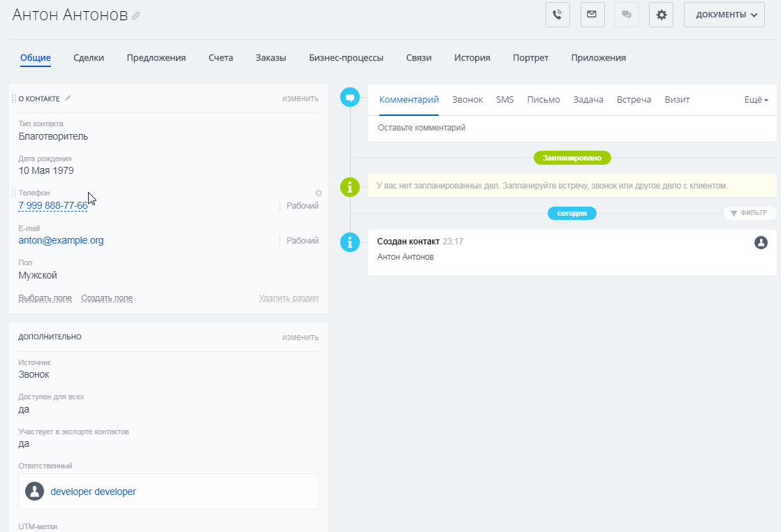This screenshot has width=781, height=532.
Task: Click the blue comment bubble timeline icon
Action: point(349,98)
